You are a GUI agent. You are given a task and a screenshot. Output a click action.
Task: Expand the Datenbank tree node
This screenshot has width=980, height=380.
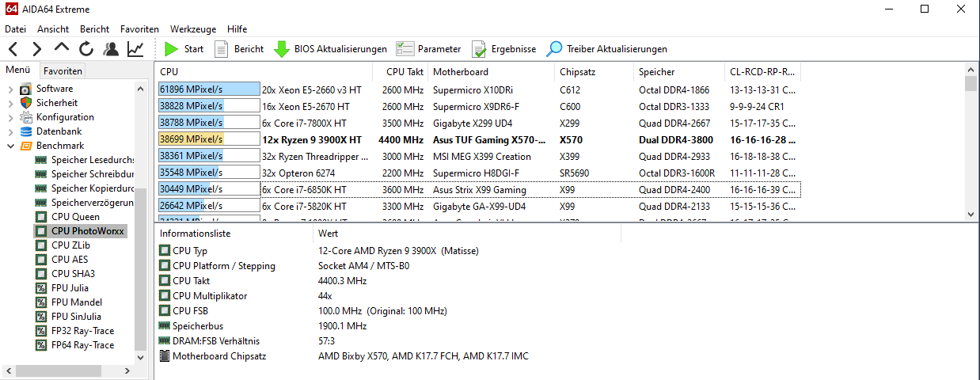(10, 131)
